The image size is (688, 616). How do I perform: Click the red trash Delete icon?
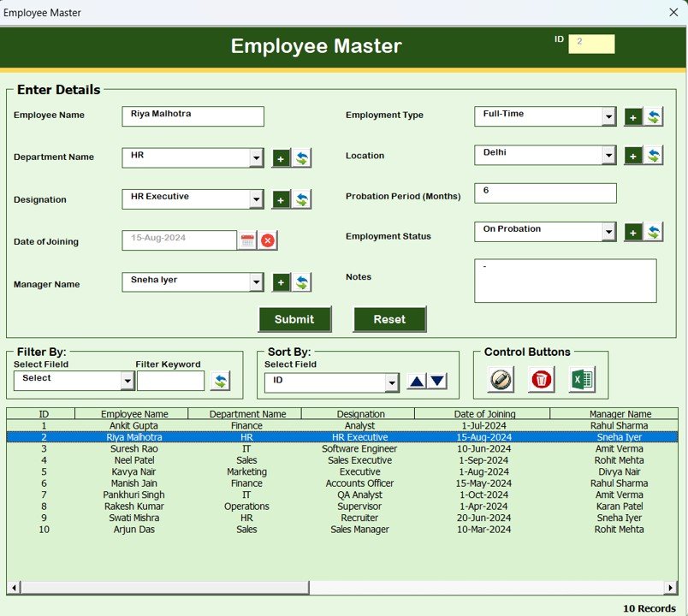click(542, 381)
